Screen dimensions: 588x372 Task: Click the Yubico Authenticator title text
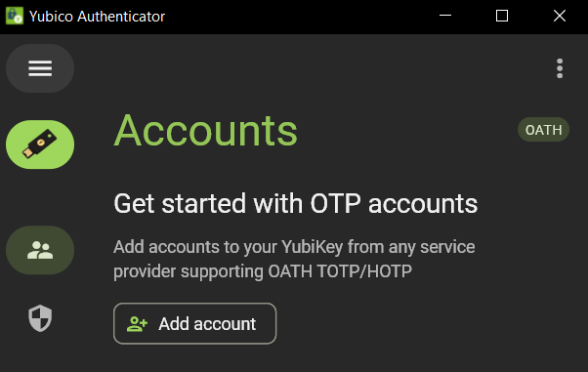97,17
